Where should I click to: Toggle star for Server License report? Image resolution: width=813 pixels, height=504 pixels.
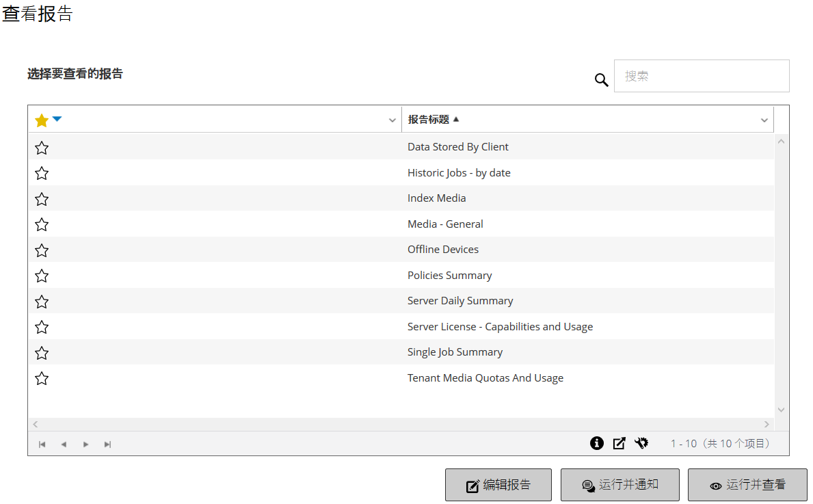point(42,327)
